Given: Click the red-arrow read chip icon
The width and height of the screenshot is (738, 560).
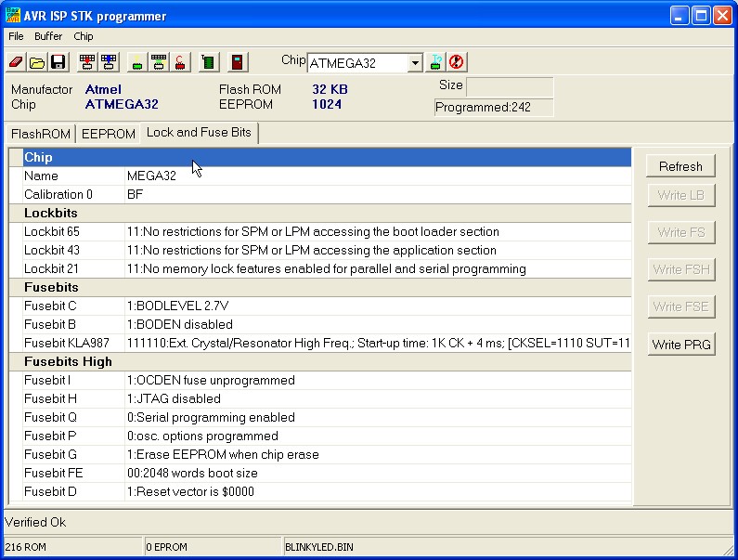Looking at the screenshot, I should [x=87, y=62].
